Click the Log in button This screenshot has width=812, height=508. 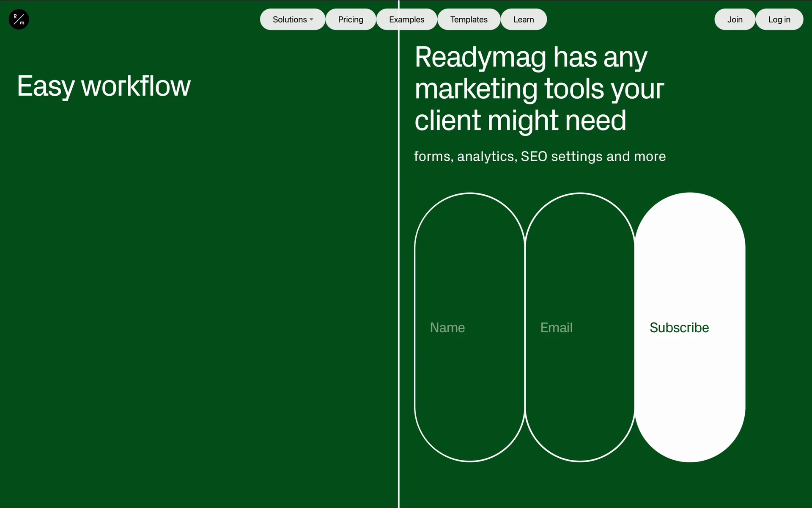(779, 19)
